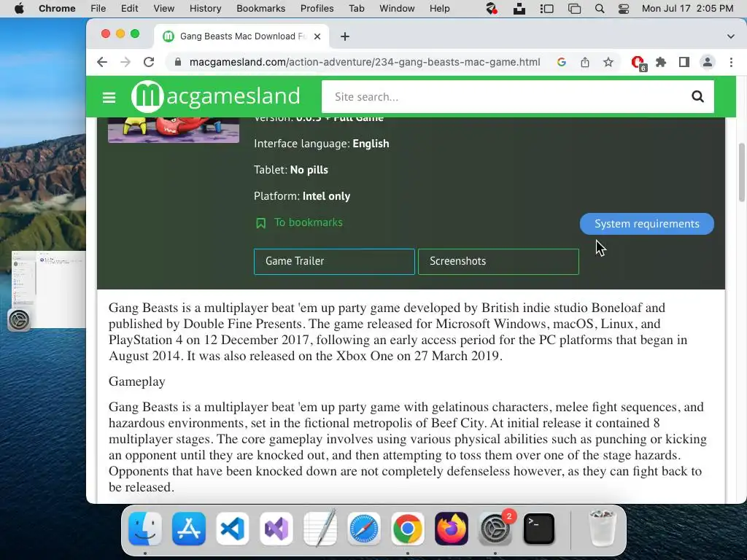
Task: Open the Profiles menu
Action: tap(317, 8)
